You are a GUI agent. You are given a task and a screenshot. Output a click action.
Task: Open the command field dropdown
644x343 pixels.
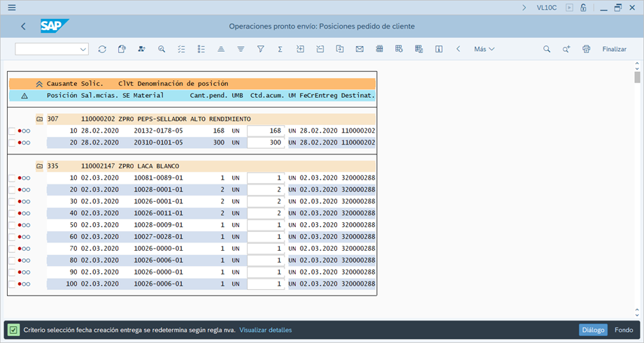(x=84, y=49)
